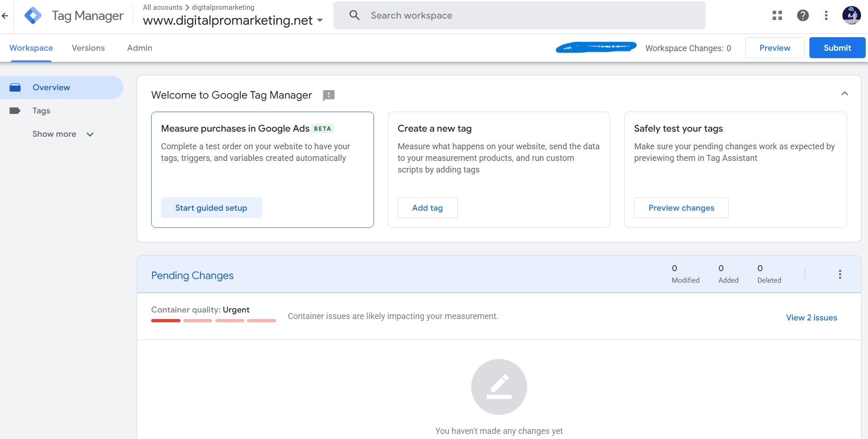Image resolution: width=868 pixels, height=439 pixels.
Task: Click Container quality: Urgent label
Action: coord(200,310)
